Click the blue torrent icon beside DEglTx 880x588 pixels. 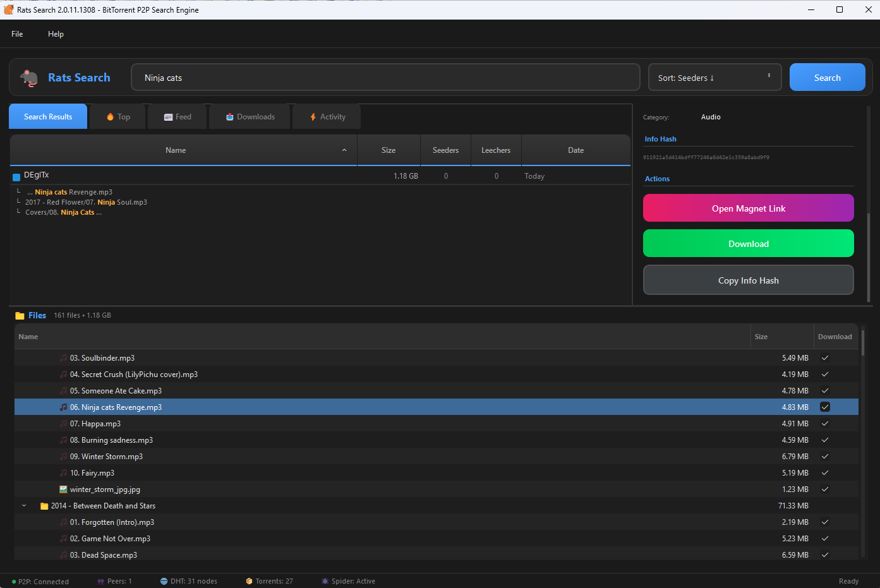[16, 177]
